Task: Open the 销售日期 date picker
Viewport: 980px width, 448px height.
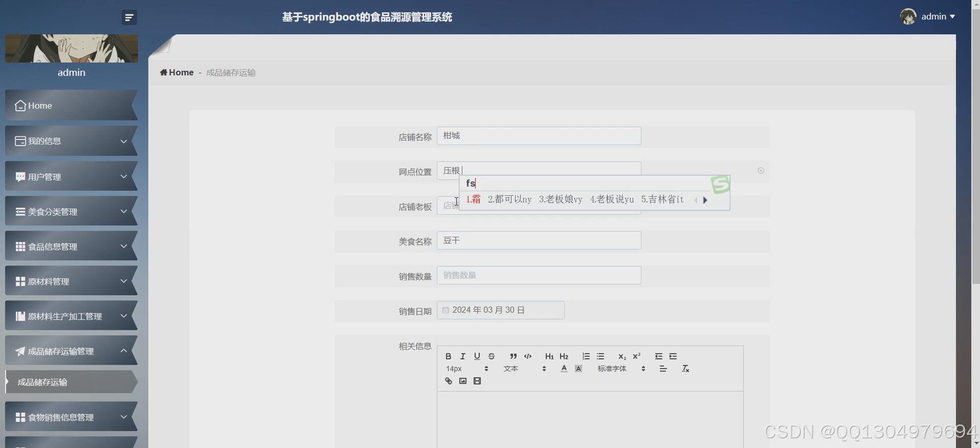Action: [500, 310]
